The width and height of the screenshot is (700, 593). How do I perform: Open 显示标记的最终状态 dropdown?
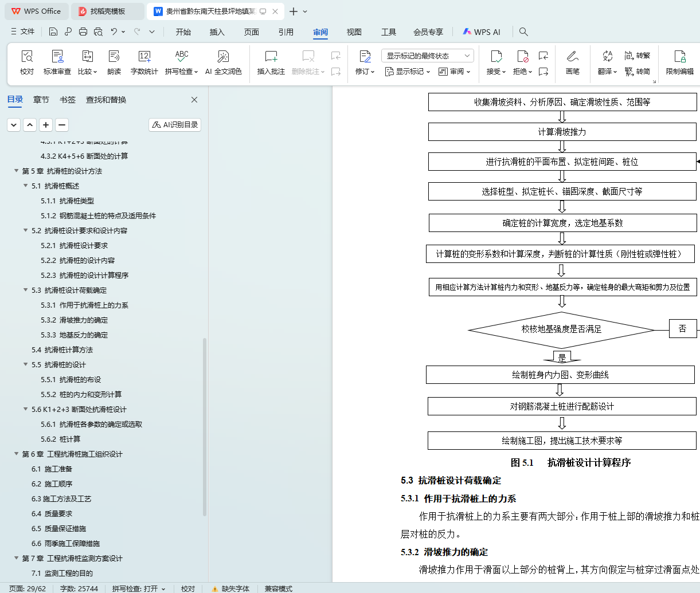point(427,56)
